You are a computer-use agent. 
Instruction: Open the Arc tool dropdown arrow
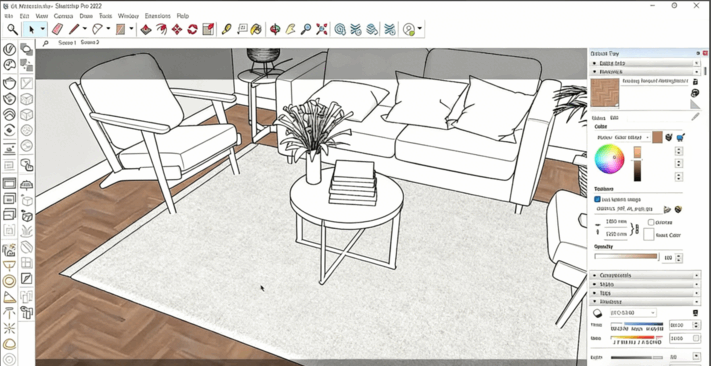pos(108,29)
